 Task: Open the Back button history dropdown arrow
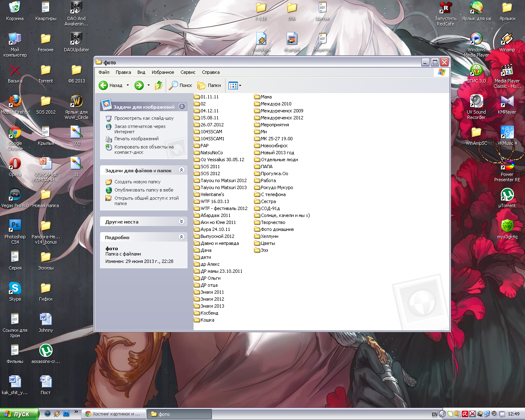click(x=128, y=85)
